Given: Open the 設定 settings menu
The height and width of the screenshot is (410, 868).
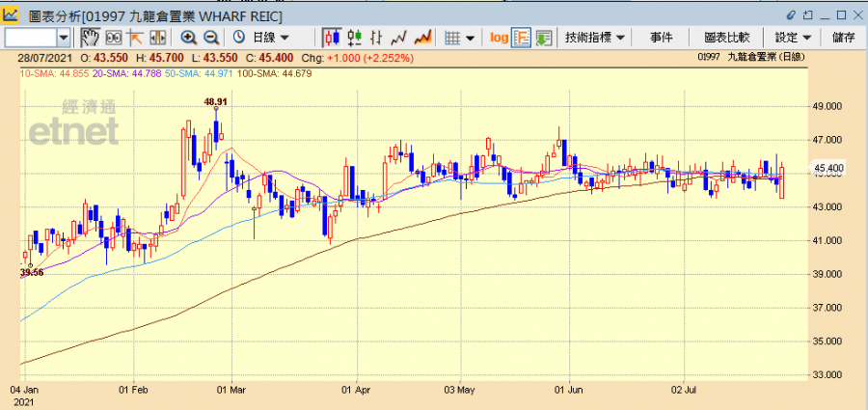Looking at the screenshot, I should point(793,37).
